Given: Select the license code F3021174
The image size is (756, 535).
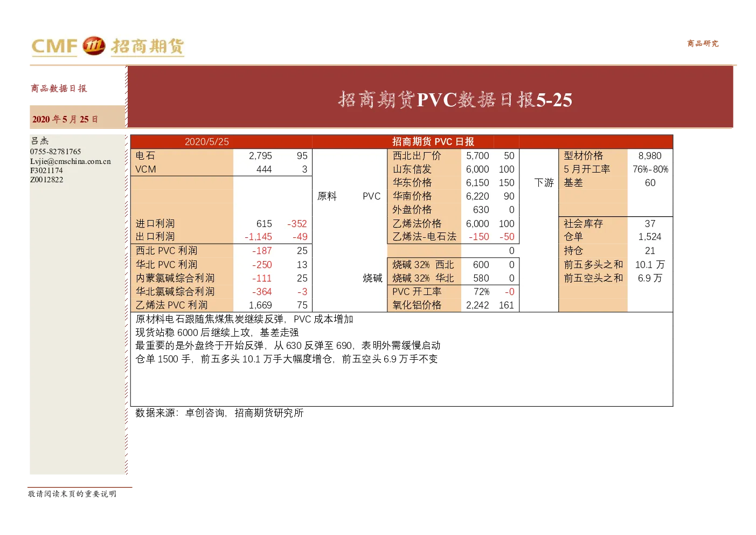Looking at the screenshot, I should pos(46,170).
